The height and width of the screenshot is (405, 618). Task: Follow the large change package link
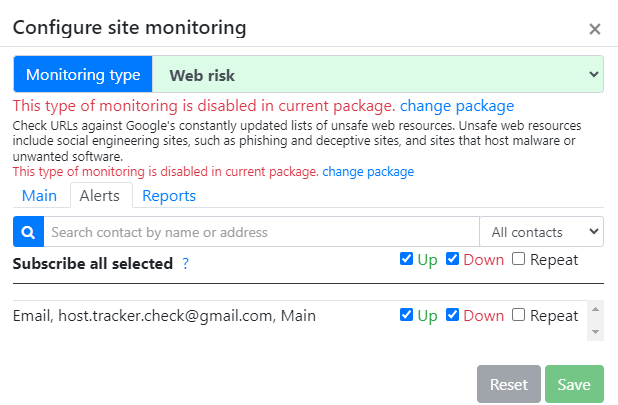point(457,106)
